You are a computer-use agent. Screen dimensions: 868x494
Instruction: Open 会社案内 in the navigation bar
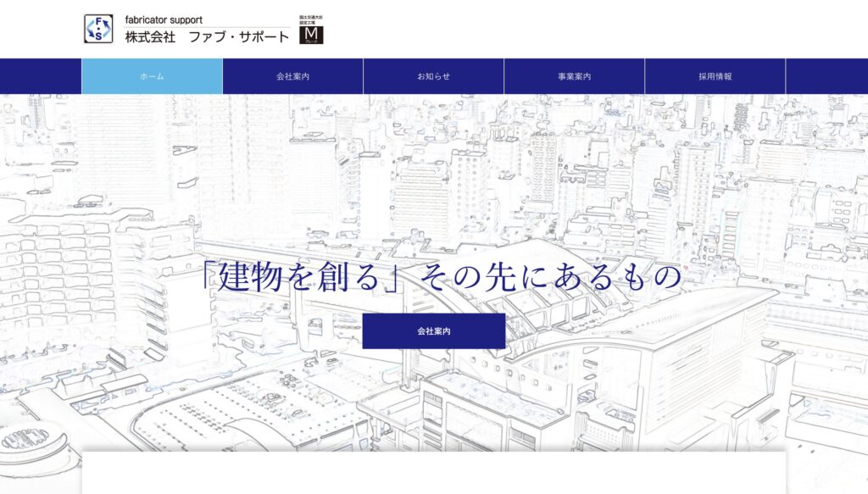coord(292,76)
